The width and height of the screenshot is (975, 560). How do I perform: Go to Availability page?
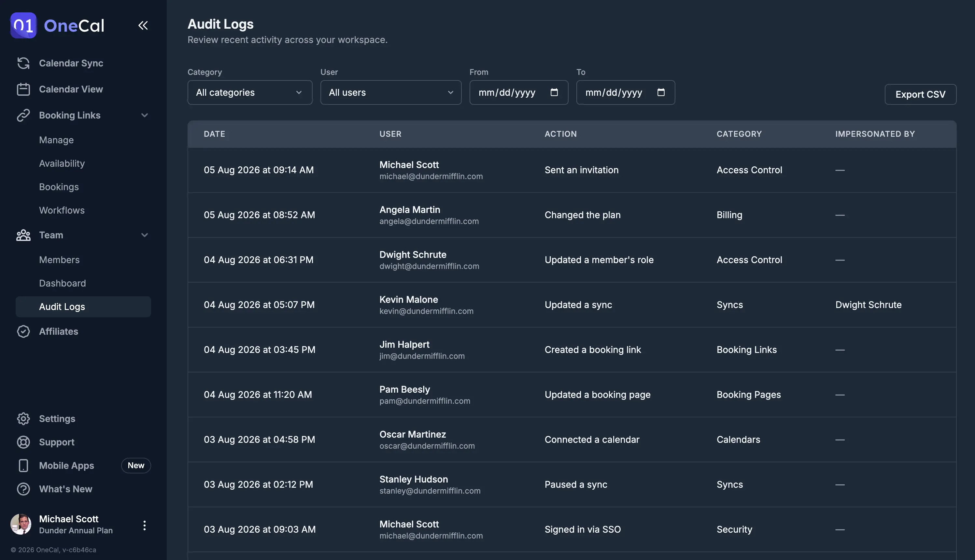coord(62,163)
